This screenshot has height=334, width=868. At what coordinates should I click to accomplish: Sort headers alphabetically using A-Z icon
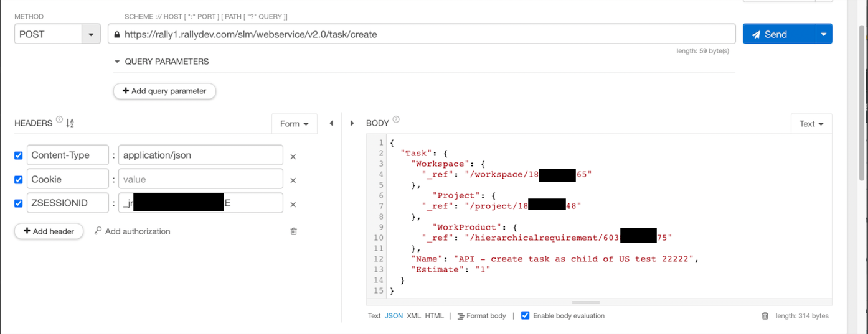click(x=70, y=123)
